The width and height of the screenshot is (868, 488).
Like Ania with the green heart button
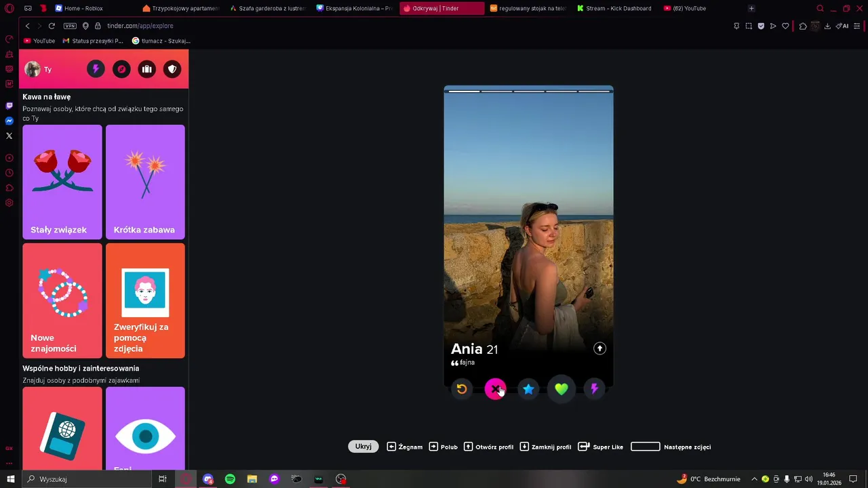(561, 389)
